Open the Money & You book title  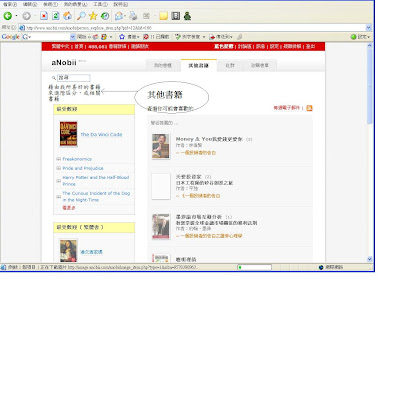209,139
